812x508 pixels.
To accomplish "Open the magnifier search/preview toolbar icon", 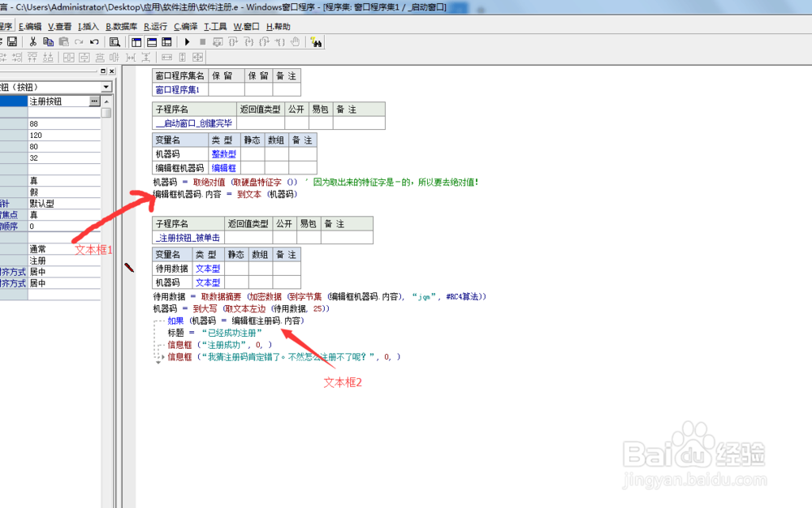I will coord(115,42).
